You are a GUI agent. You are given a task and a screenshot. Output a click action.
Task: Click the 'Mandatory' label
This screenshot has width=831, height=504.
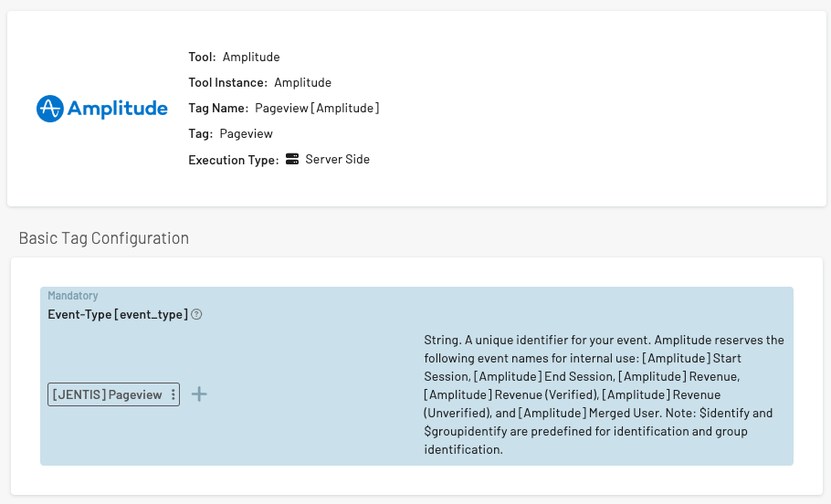pyautogui.click(x=73, y=296)
